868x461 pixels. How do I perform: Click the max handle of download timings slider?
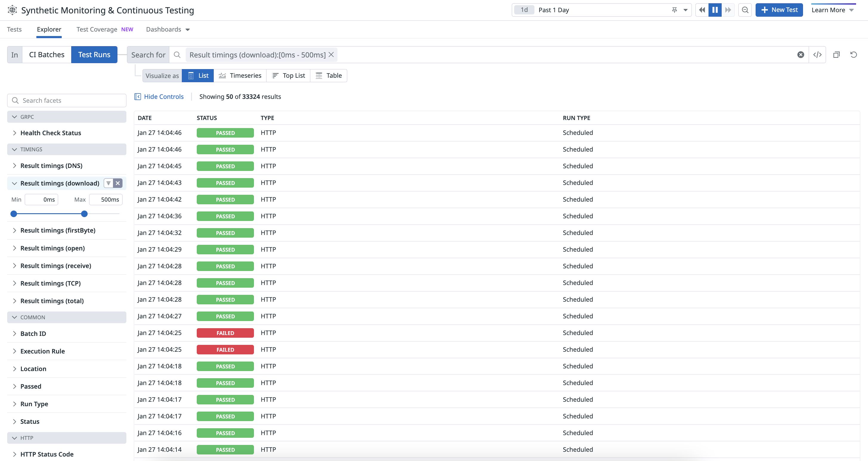[x=84, y=214]
